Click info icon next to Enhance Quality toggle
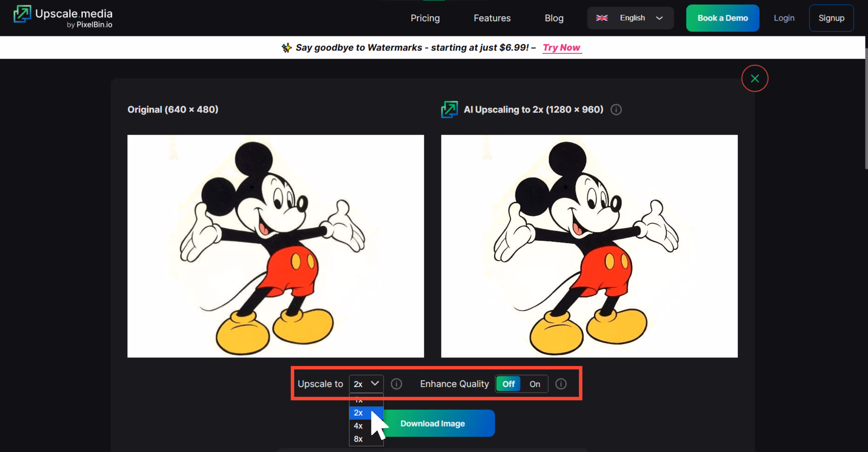Screen dimensions: 868x452 [x=561, y=384]
